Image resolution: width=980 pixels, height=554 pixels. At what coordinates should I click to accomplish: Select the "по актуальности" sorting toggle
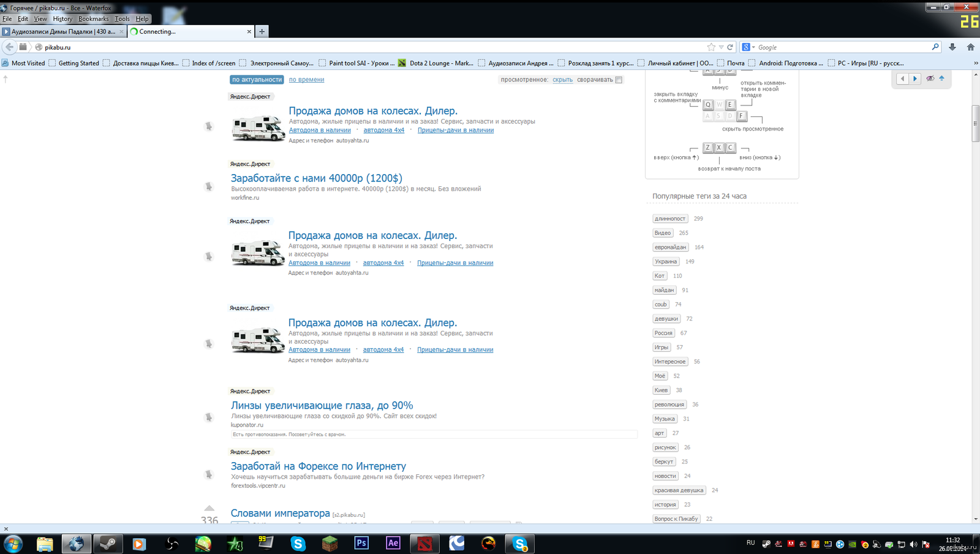[257, 80]
